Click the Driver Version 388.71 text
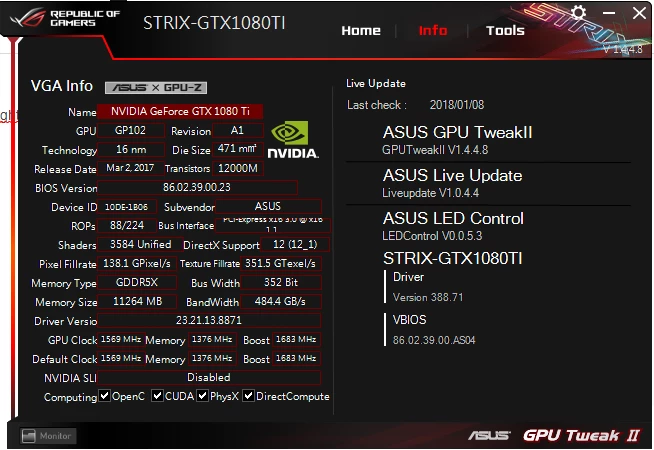654x450 pixels. [428, 297]
